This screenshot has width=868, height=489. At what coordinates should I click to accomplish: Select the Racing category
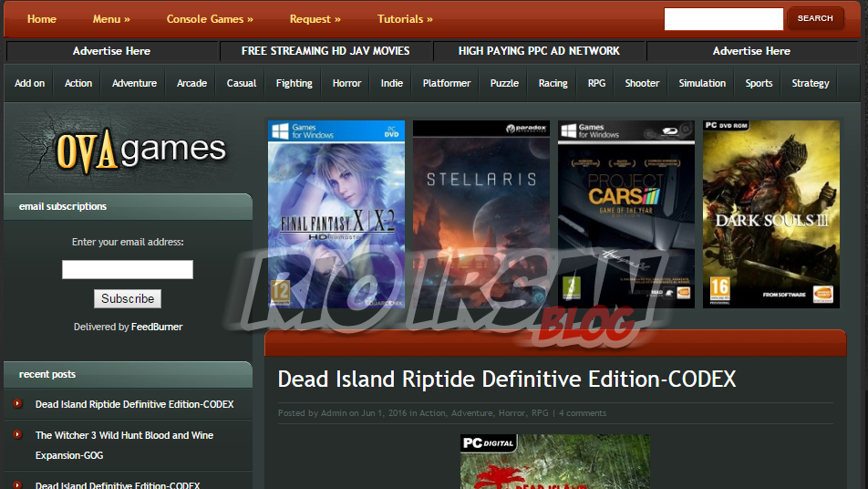(553, 83)
